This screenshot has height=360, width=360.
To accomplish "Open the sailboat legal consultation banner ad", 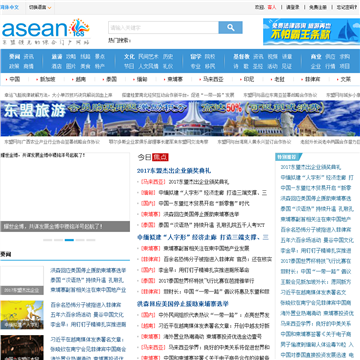I will pos(311,32).
